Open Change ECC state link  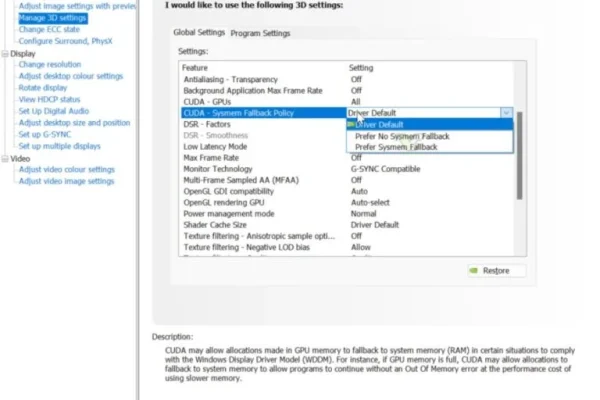tap(49, 29)
